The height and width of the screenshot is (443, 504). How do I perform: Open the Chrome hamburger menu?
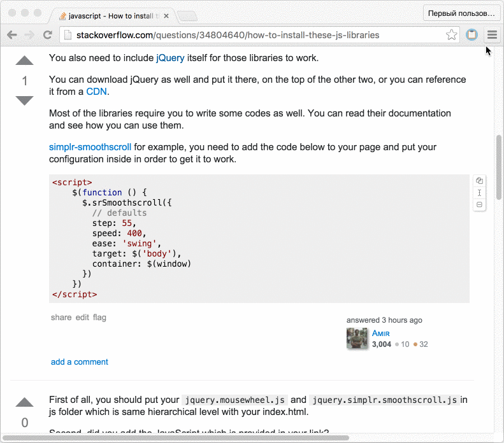[x=492, y=34]
